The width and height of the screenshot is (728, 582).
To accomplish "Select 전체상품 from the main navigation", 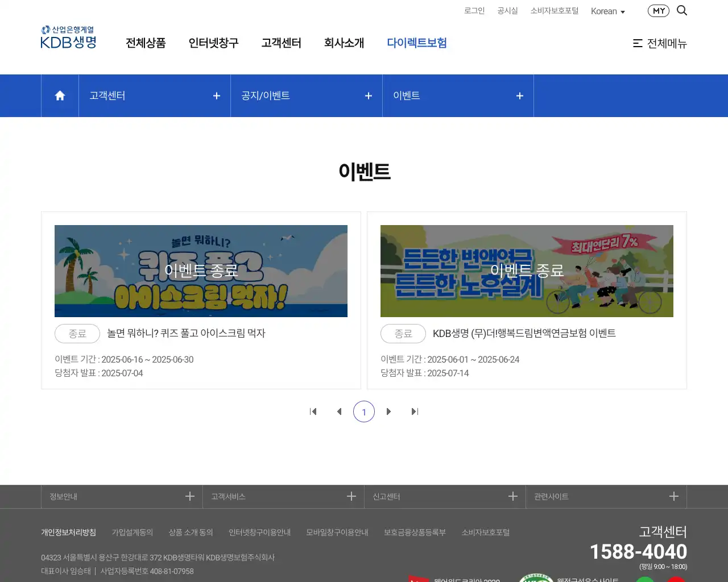I will (146, 43).
